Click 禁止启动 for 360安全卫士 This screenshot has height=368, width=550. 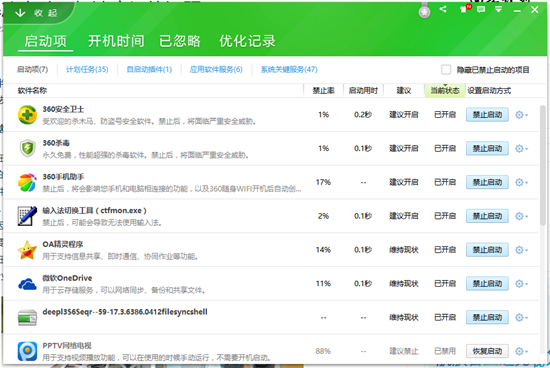(x=487, y=115)
